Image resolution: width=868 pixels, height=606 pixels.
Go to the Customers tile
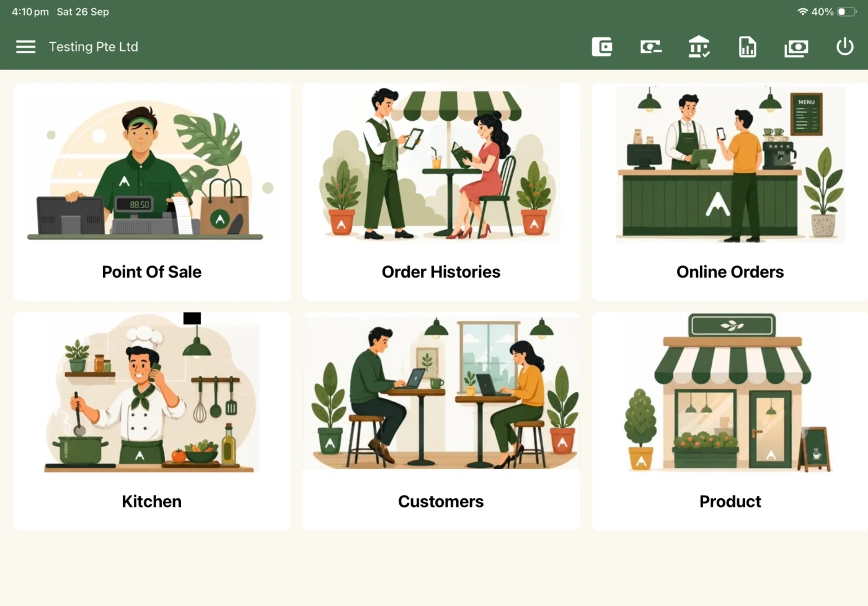coord(441,421)
